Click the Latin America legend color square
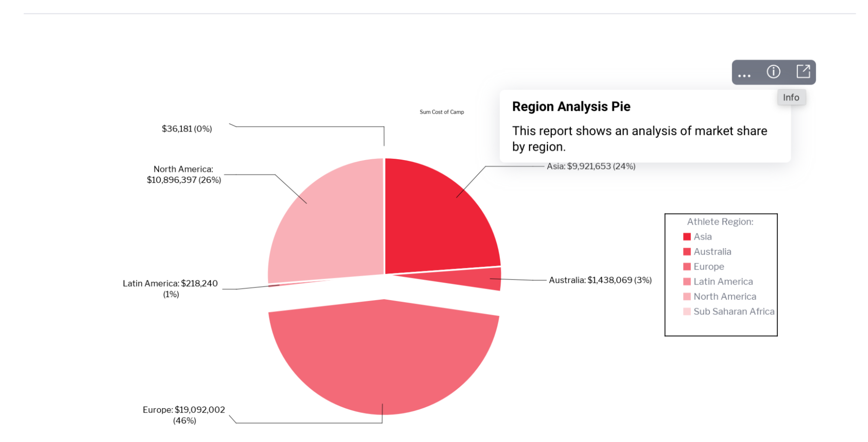This screenshot has height=442, width=868. tap(686, 282)
